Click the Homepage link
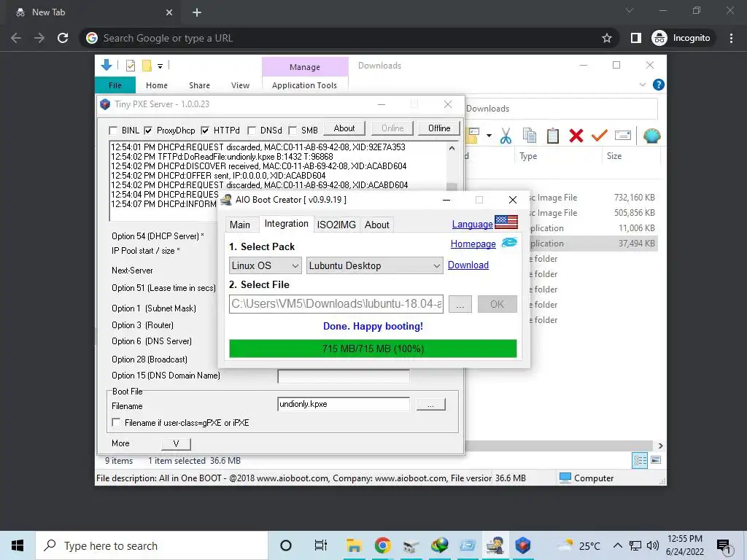The image size is (747, 560). coord(473,244)
